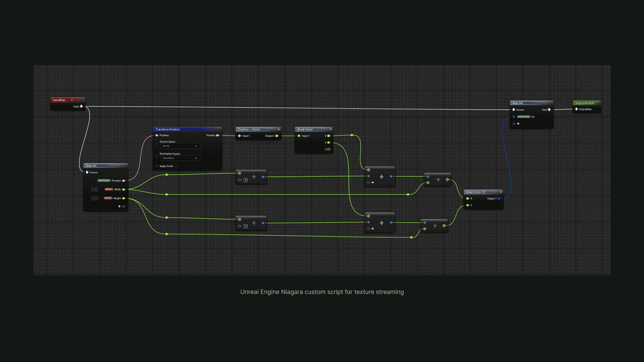Click the INPUT Height output pin
This screenshot has height=362, width=644.
(124, 198)
